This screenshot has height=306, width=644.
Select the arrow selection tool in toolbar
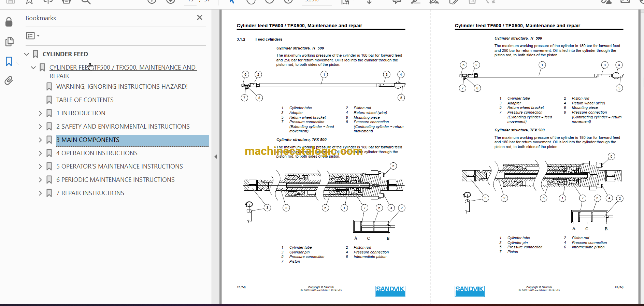(232, 2)
